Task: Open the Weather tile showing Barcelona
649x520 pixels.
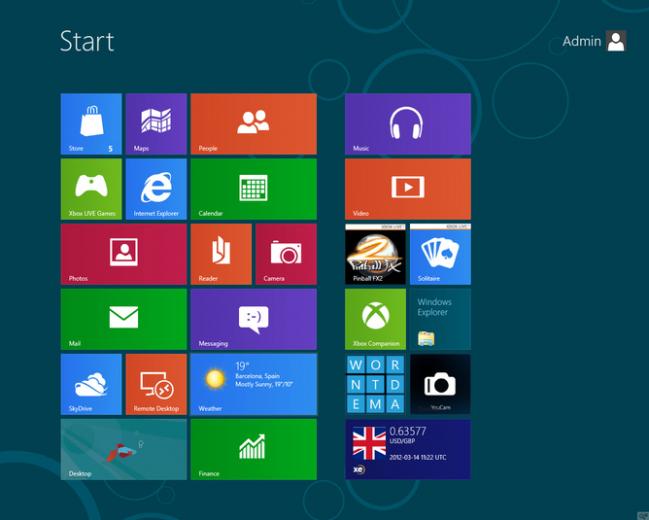Action: 254,384
